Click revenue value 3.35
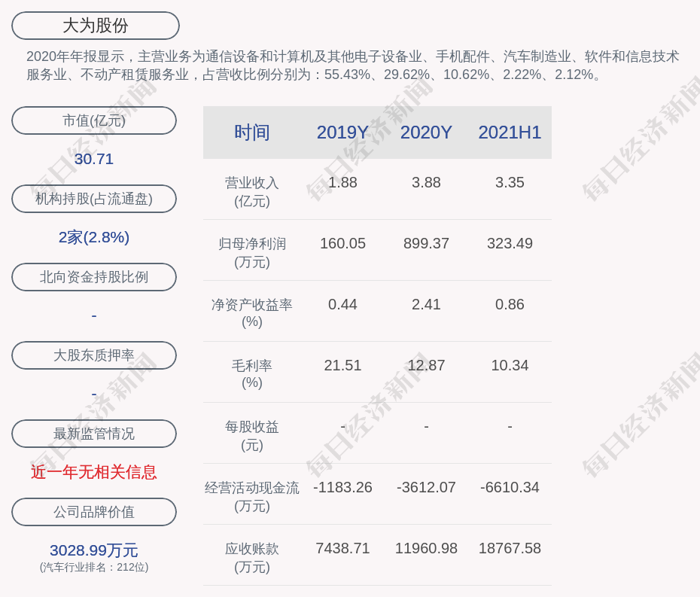The width and height of the screenshot is (700, 597). click(x=510, y=183)
